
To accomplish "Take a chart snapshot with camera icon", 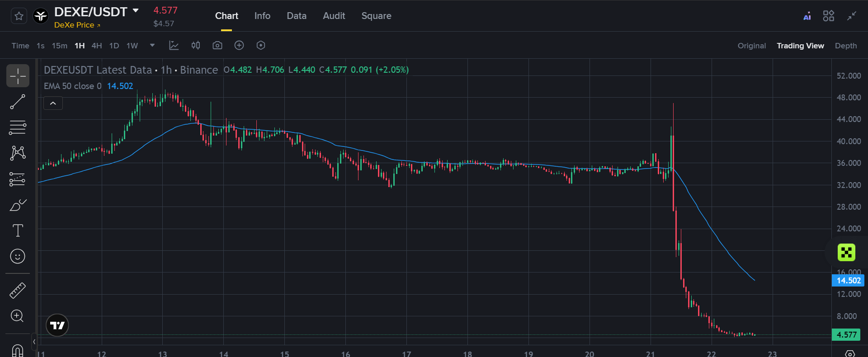I will [217, 45].
